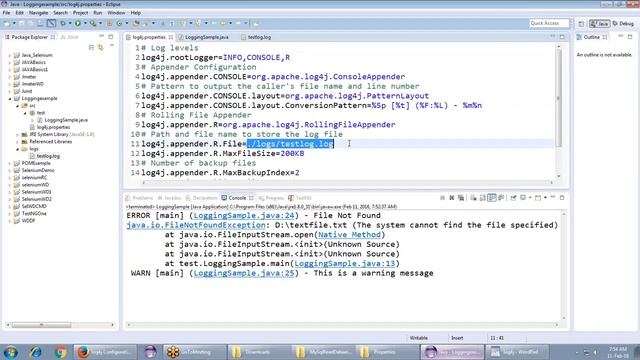Viewport: 640px width, 360px height.
Task: Click the New file toolbar icon
Action: (7, 23)
